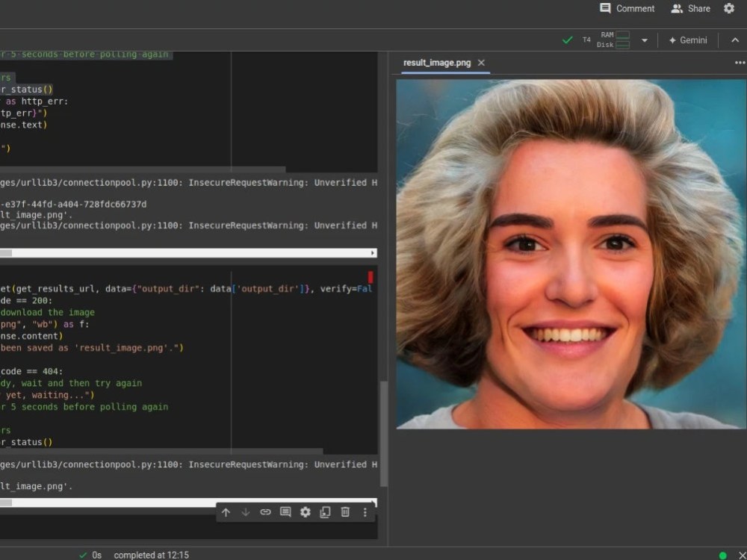Click the Share button
This screenshot has width=747, height=560.
coord(690,8)
